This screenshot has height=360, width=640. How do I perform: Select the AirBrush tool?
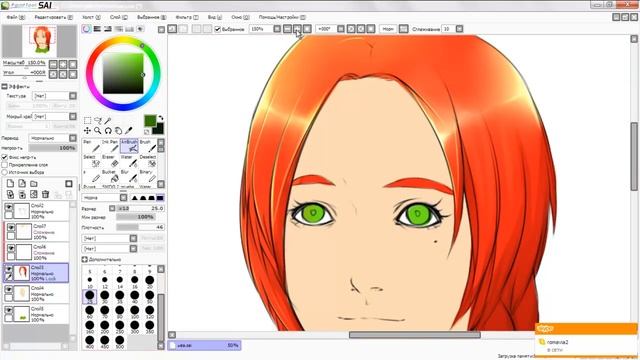point(129,146)
